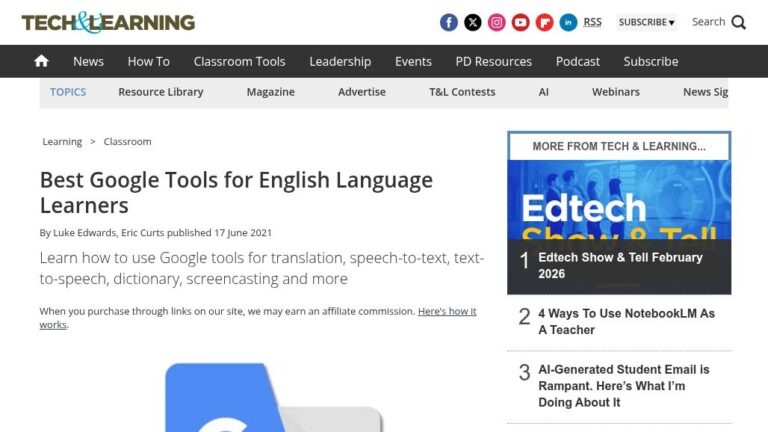Viewport: 768px width, 432px height.
Task: Click the Classroom breadcrumb link
Action: coord(127,142)
